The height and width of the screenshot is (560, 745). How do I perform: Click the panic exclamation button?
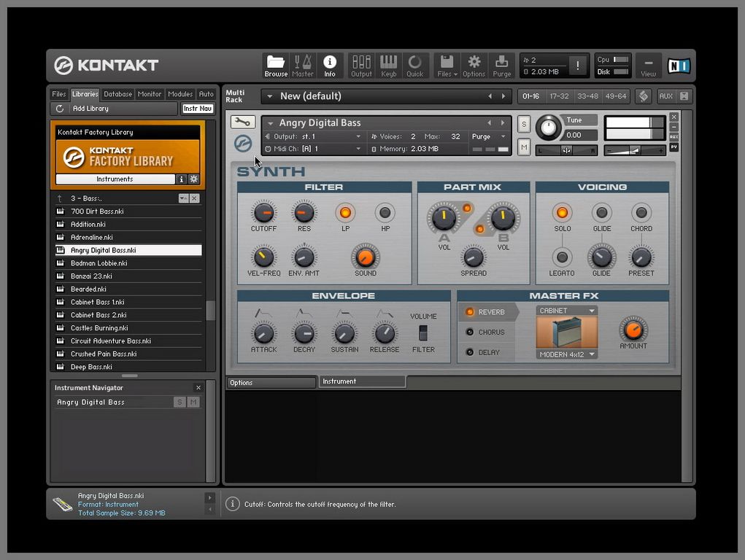tap(577, 66)
